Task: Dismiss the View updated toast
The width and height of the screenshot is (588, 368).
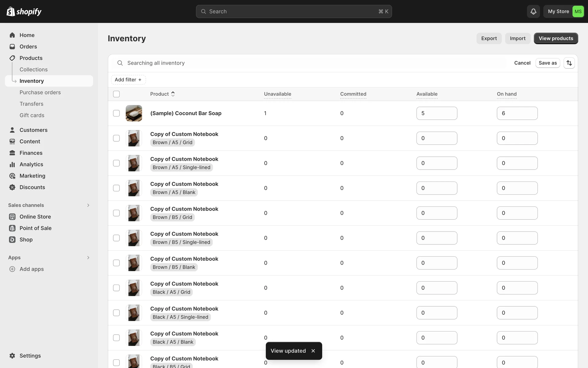Action: tap(313, 351)
